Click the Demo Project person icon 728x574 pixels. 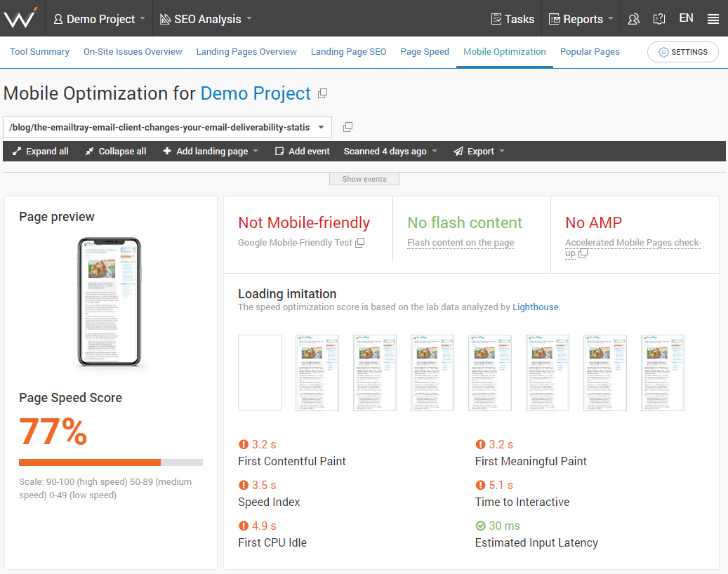click(58, 19)
